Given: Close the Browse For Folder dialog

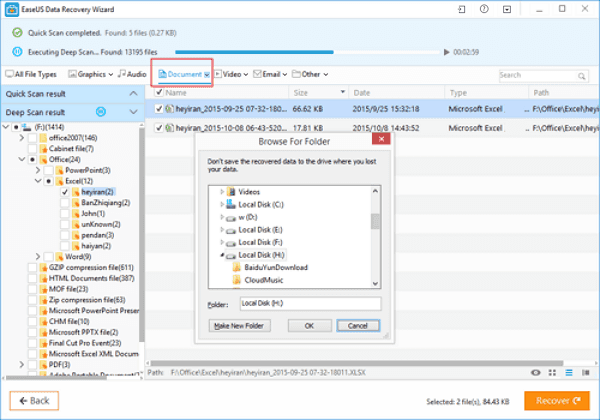Looking at the screenshot, I should coord(381,139).
